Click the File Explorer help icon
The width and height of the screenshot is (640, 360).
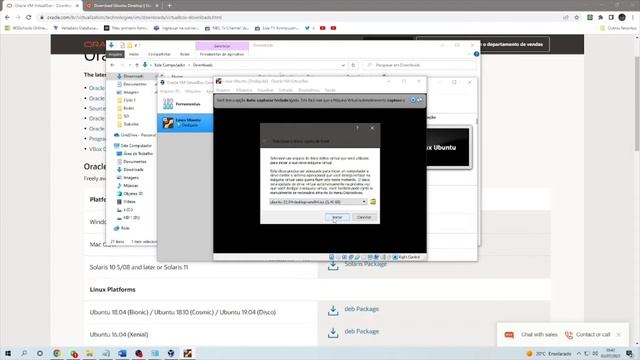[476, 54]
